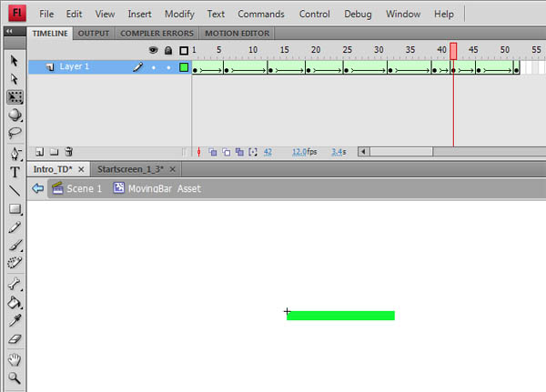546x392 pixels.
Task: Select the Line tool
Action: (15, 190)
